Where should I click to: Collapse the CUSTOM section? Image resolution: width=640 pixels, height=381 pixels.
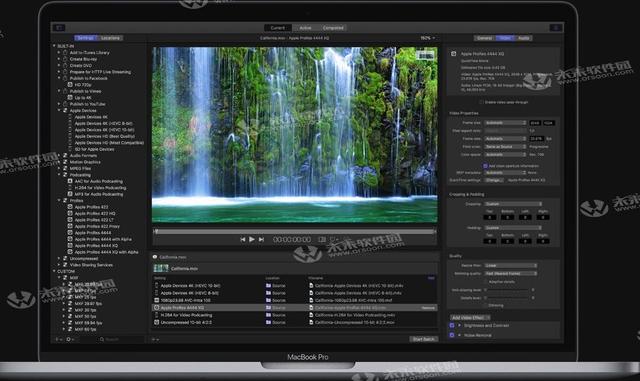pos(54,271)
